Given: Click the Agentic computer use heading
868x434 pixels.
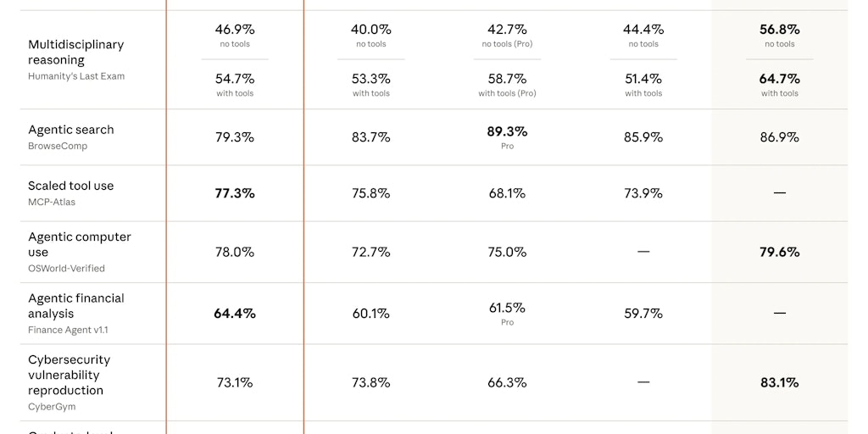Looking at the screenshot, I should tap(80, 244).
